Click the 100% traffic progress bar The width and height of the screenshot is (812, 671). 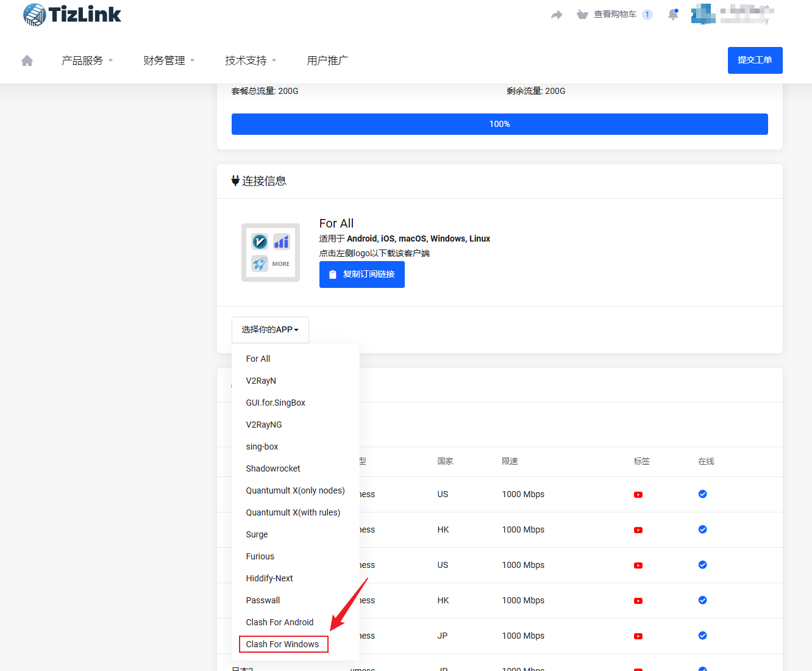[x=500, y=124]
